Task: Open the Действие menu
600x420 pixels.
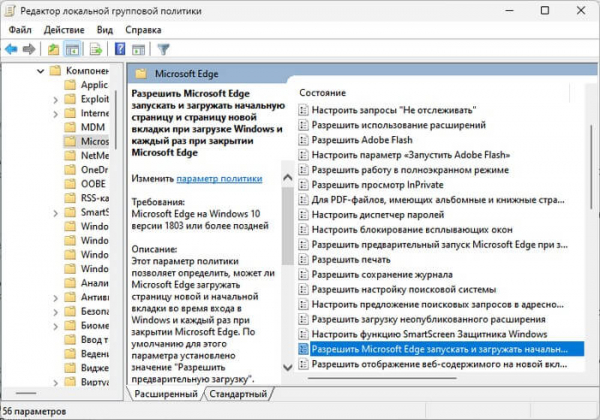Action: click(64, 30)
